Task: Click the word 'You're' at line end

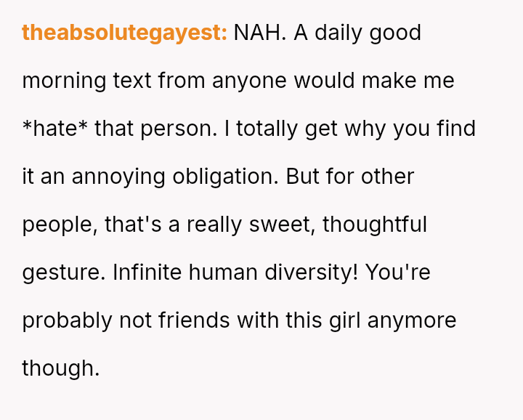Action: coord(398,272)
